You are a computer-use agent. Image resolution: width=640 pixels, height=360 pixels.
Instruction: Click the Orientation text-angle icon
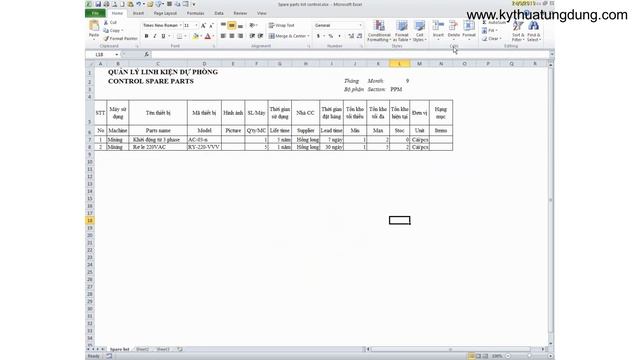tap(252, 25)
